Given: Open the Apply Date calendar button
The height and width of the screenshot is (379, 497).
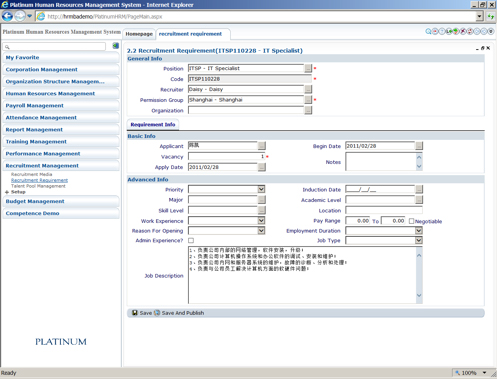Looking at the screenshot, I should (262, 167).
